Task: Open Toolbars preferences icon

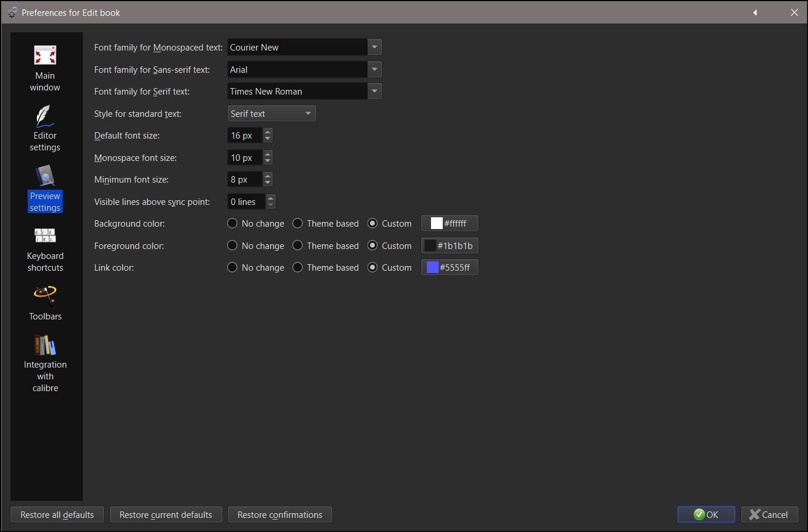Action: pyautogui.click(x=45, y=297)
